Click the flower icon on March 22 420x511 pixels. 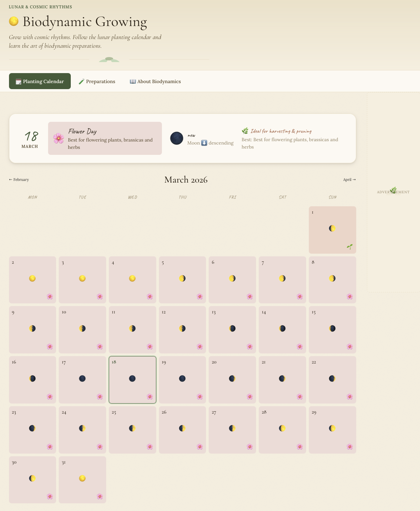coord(350,397)
